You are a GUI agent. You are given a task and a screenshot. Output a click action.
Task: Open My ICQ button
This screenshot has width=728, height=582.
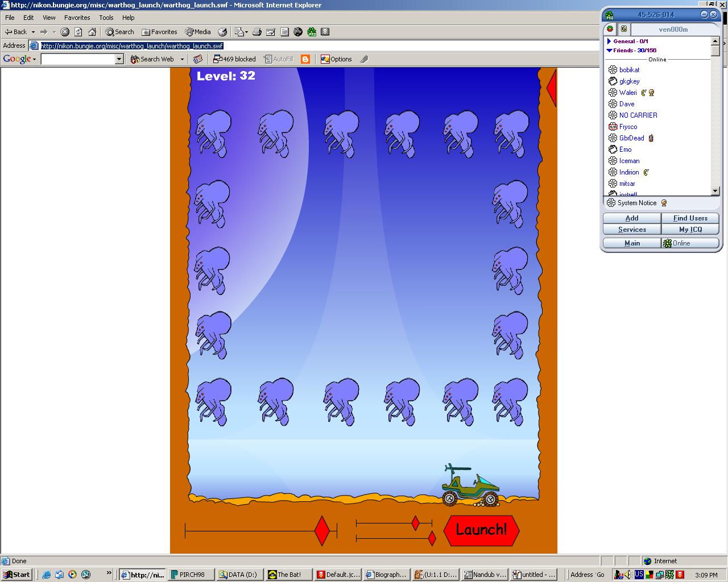(x=690, y=230)
